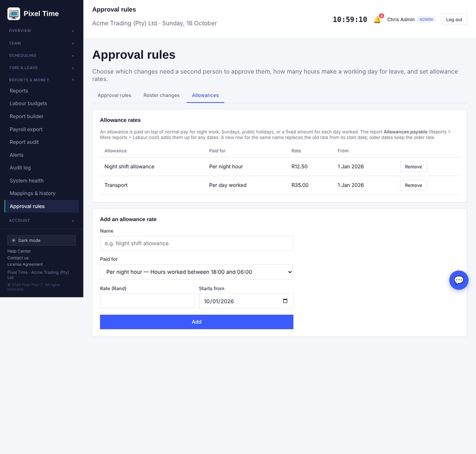This screenshot has width=476, height=454.
Task: Open the Contact us link
Action: [x=18, y=258]
